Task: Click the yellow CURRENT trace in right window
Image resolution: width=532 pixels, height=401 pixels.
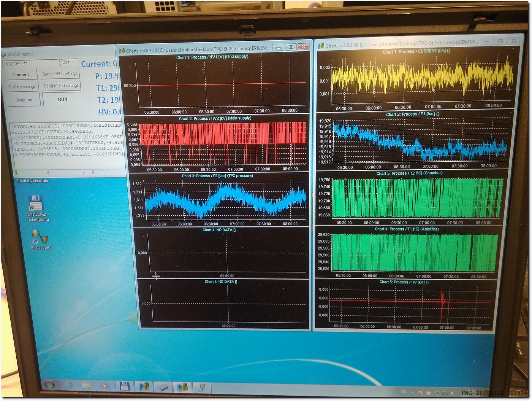Action: click(422, 76)
